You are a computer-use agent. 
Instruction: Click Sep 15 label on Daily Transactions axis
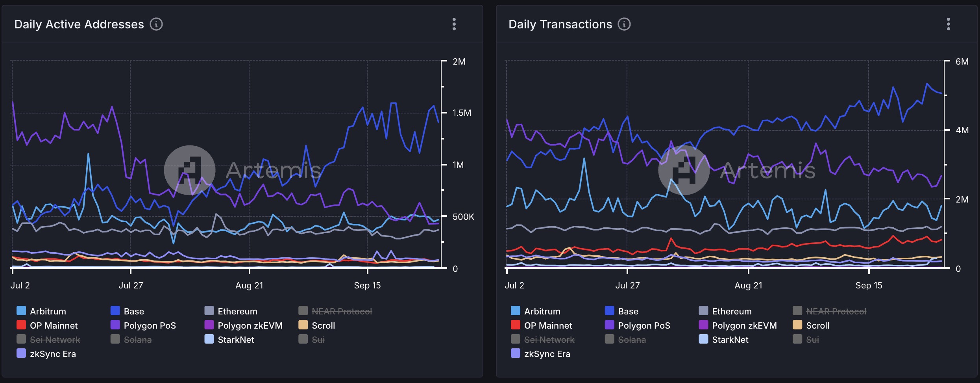tap(869, 285)
